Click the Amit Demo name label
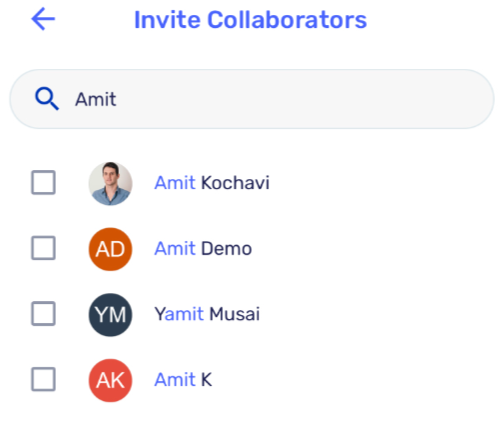 (x=203, y=248)
